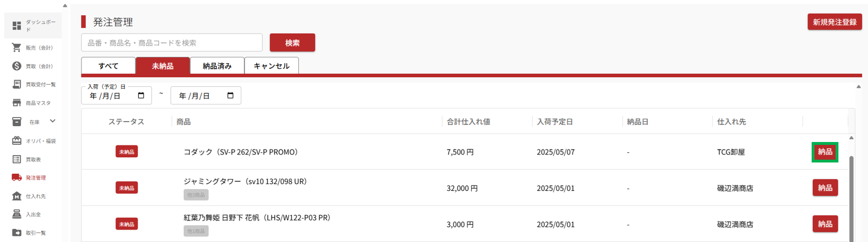Click the 商品マスタ store icon
The height and width of the screenshot is (242, 868).
point(17,103)
